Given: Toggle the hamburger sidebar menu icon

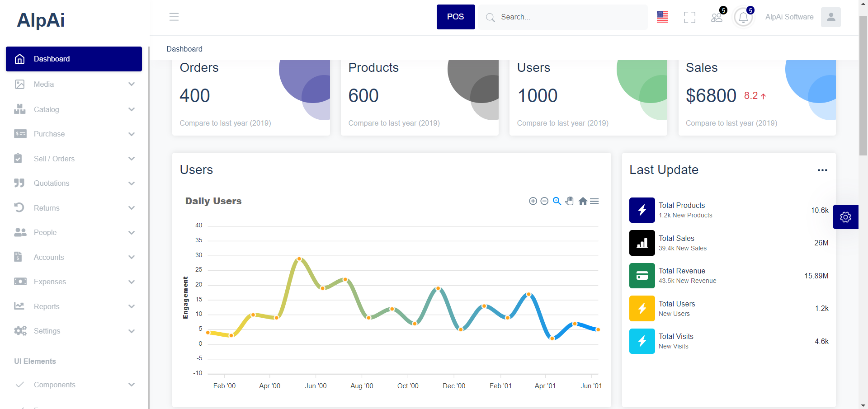Looking at the screenshot, I should coord(174,17).
